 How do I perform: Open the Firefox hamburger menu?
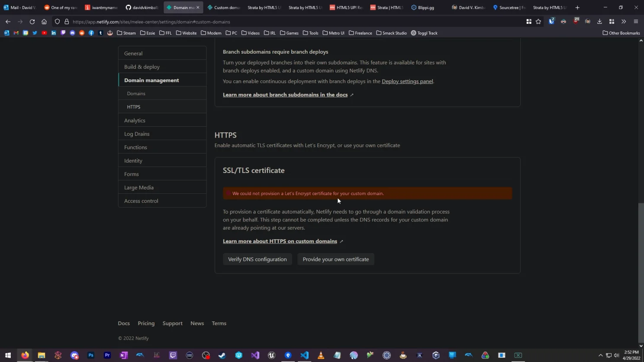(x=635, y=22)
